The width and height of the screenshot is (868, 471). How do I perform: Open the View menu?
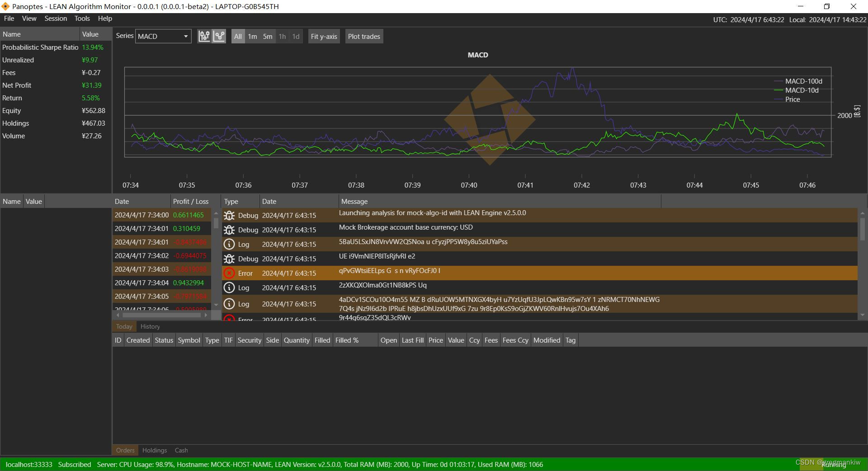coord(29,19)
